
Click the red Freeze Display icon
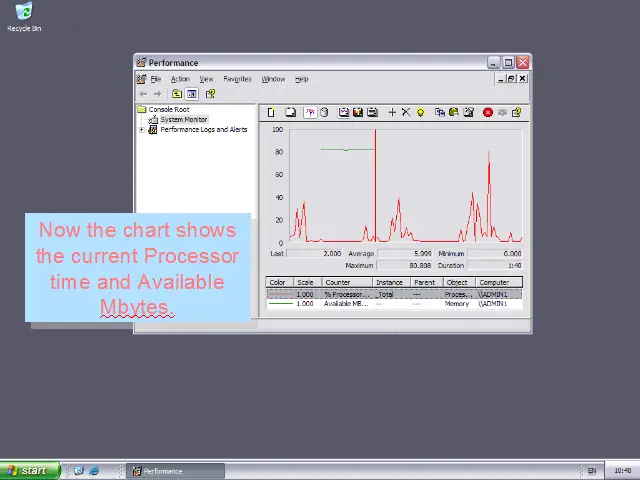(x=488, y=112)
